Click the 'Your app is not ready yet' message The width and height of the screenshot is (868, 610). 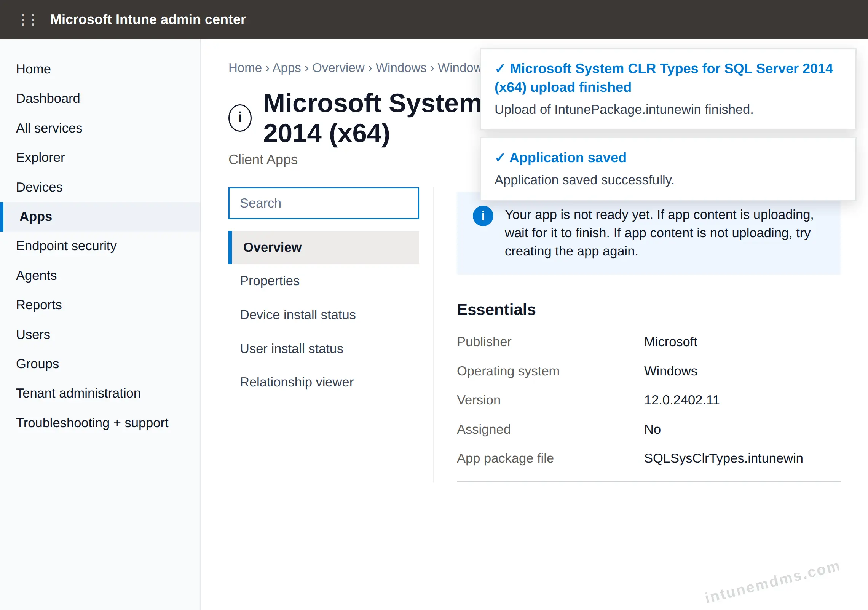(659, 233)
